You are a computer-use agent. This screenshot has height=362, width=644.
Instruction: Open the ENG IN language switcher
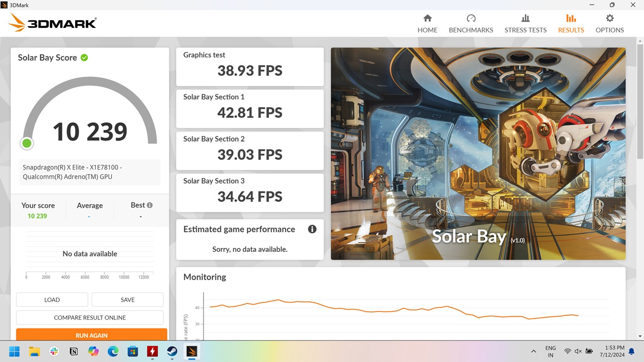click(550, 351)
